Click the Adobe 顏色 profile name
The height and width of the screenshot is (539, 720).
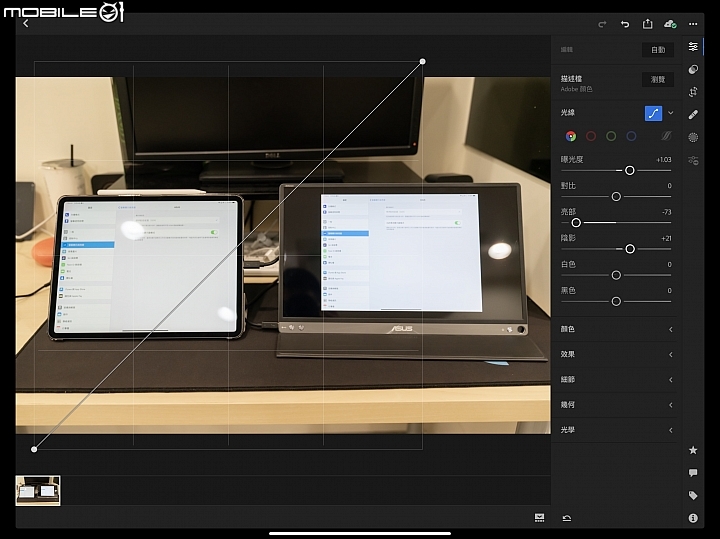[576, 89]
